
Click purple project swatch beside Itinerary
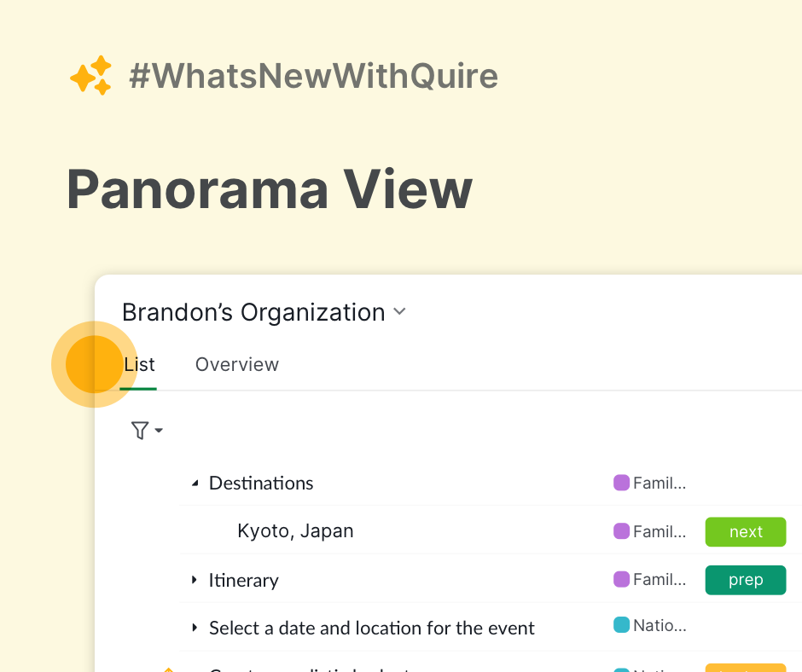point(621,579)
